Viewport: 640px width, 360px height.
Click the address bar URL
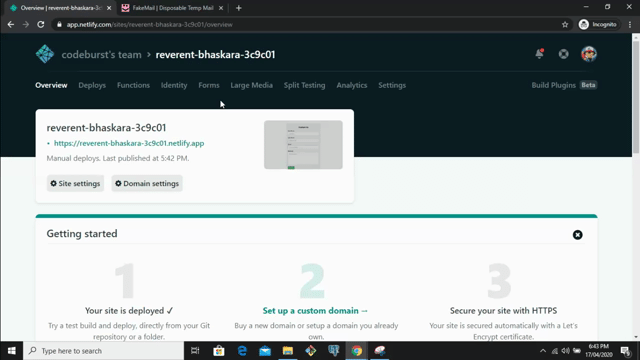(149, 24)
